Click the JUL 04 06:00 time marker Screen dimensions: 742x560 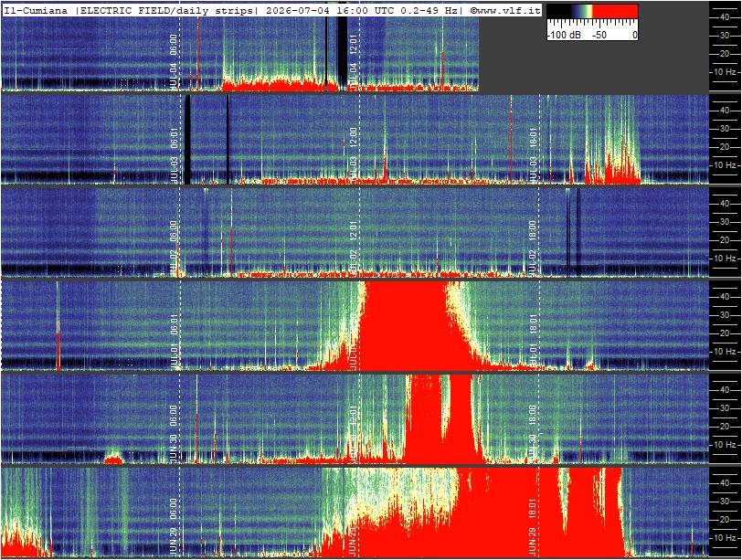coord(174,59)
